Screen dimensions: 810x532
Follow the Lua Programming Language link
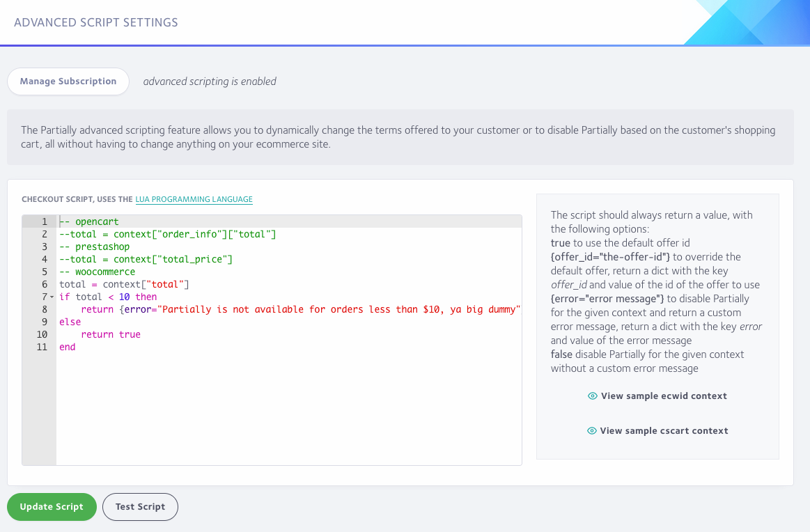194,199
